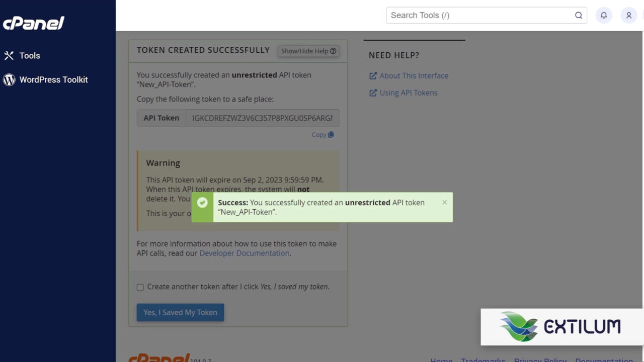Open the user account icon menu

(x=628, y=15)
